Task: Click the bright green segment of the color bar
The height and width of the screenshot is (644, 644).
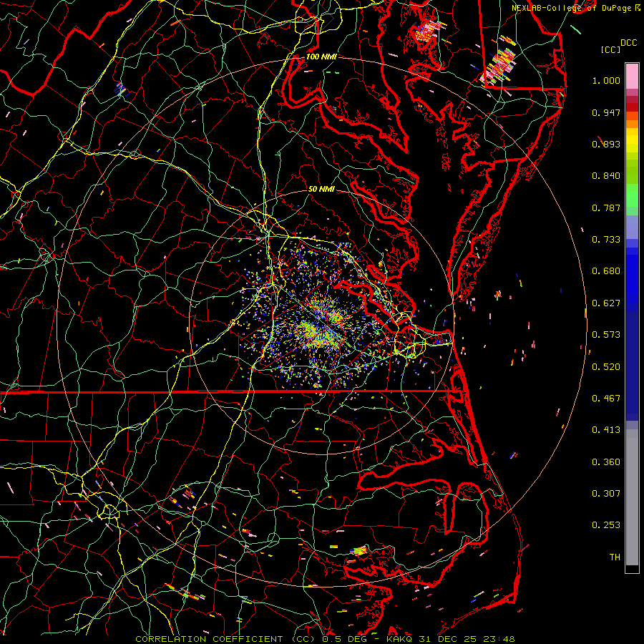Action: [x=632, y=195]
